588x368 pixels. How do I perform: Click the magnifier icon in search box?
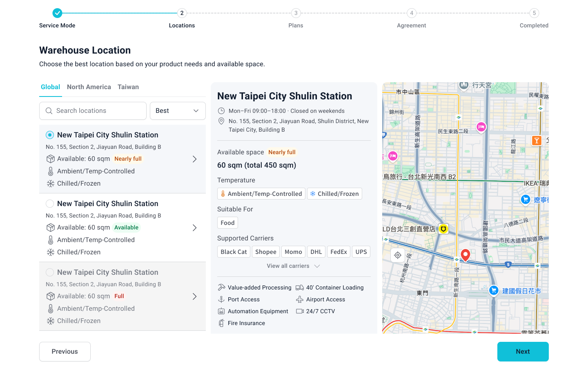(x=49, y=111)
